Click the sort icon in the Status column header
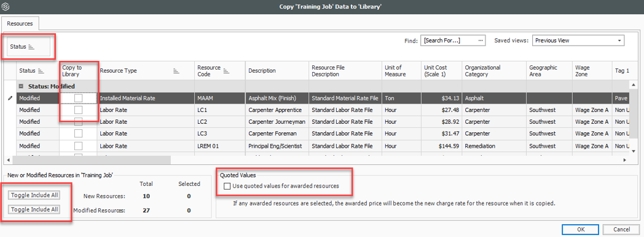 pyautogui.click(x=41, y=71)
